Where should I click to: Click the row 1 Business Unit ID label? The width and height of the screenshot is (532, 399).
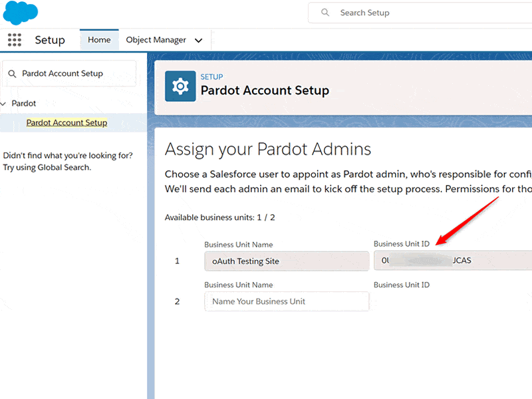[x=402, y=244]
